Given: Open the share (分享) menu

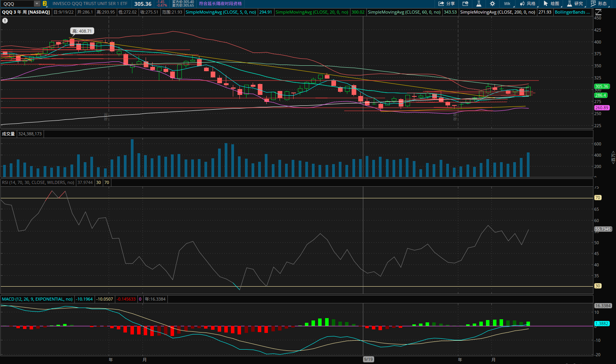Looking at the screenshot, I should (447, 3).
